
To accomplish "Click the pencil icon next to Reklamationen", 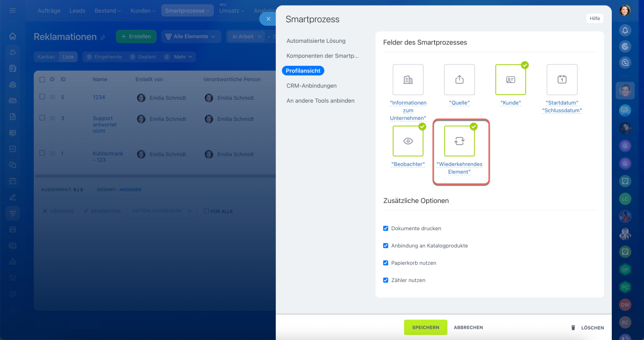I will pyautogui.click(x=103, y=37).
